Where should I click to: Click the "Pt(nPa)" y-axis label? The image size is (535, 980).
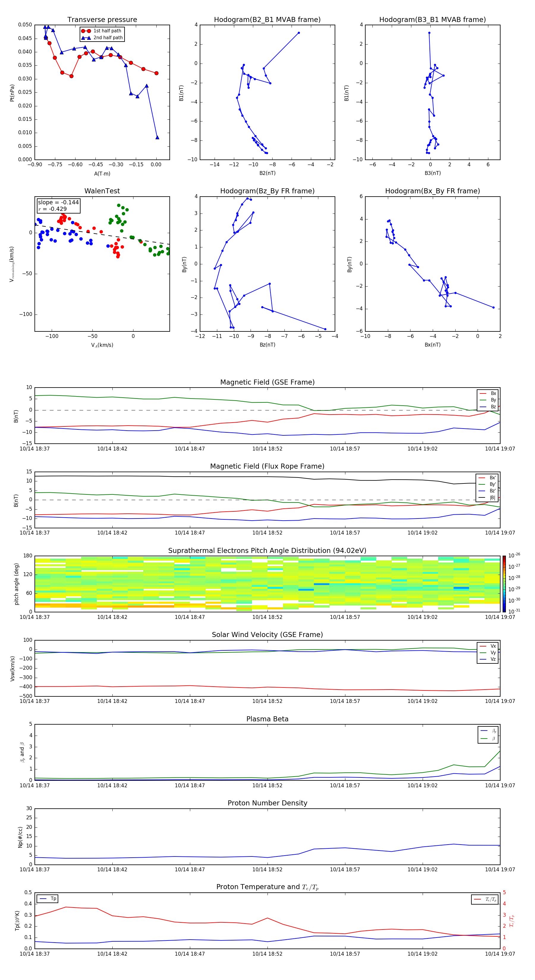click(x=12, y=92)
